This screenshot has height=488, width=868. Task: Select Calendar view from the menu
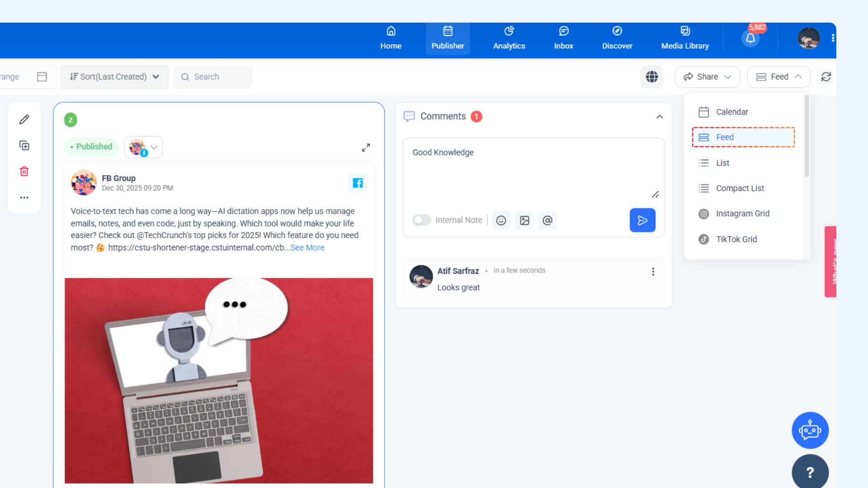coord(731,112)
